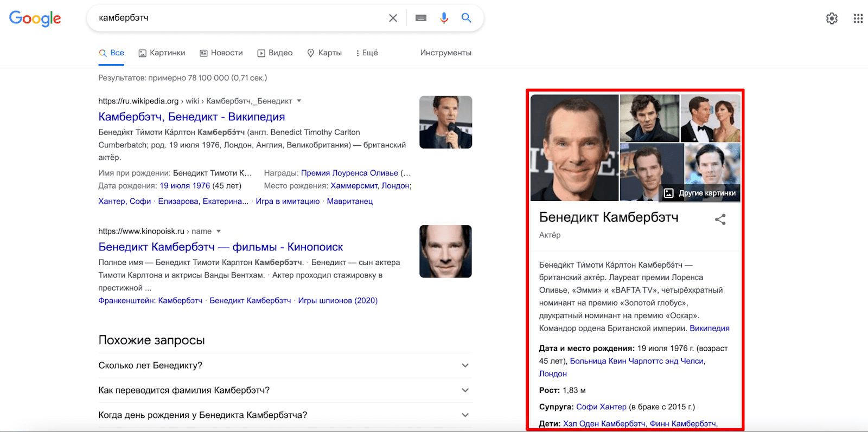
Task: Open Sherlock-style photo in knowledge panel
Action: pyautogui.click(x=649, y=118)
